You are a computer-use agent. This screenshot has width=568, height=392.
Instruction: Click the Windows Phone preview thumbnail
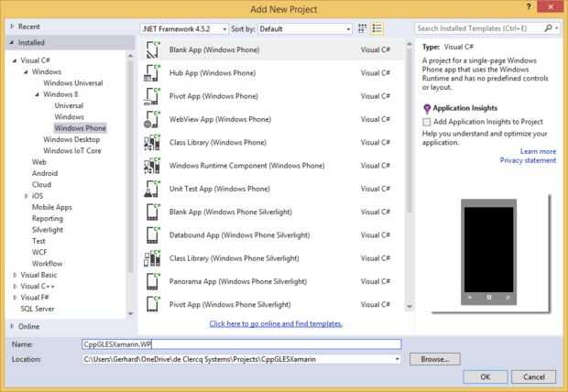point(488,252)
